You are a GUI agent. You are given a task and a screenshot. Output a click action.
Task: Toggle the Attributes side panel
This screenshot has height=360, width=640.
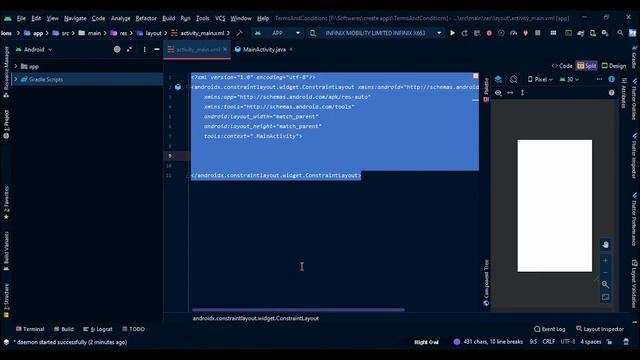coord(624,93)
